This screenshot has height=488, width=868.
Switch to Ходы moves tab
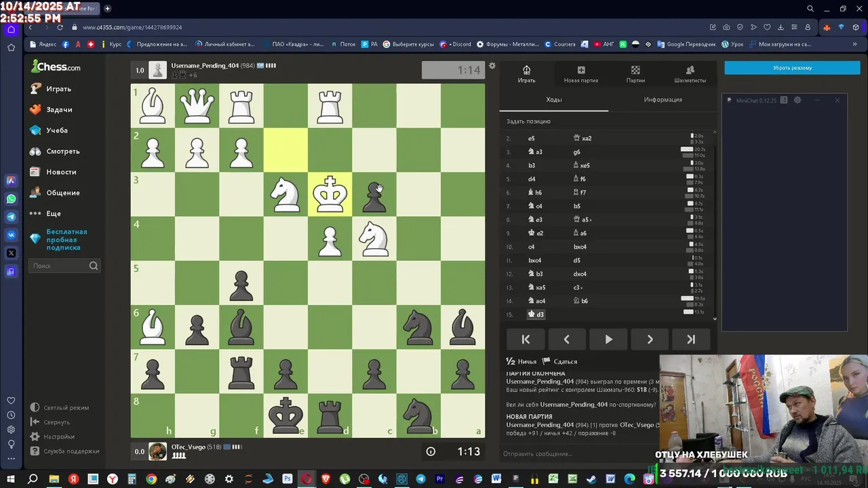tap(554, 100)
